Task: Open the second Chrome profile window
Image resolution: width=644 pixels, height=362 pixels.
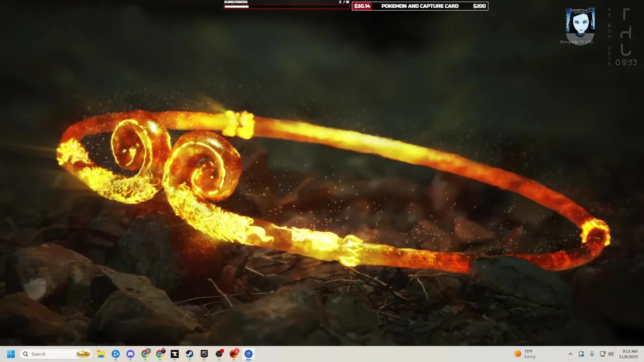Action: (x=160, y=354)
